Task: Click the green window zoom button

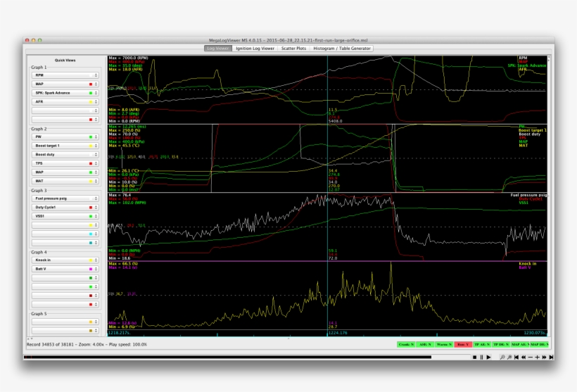Action: click(39, 40)
